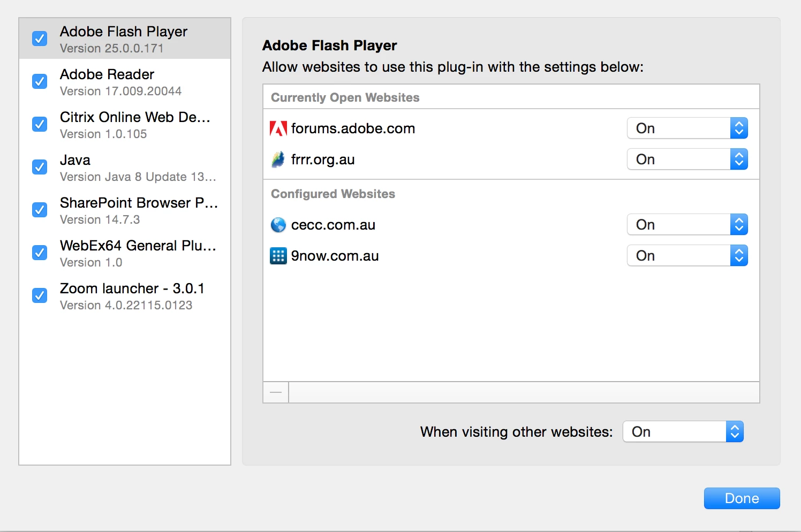Open the 'When visiting other websites' dropdown
This screenshot has width=801, height=532.
(x=683, y=432)
